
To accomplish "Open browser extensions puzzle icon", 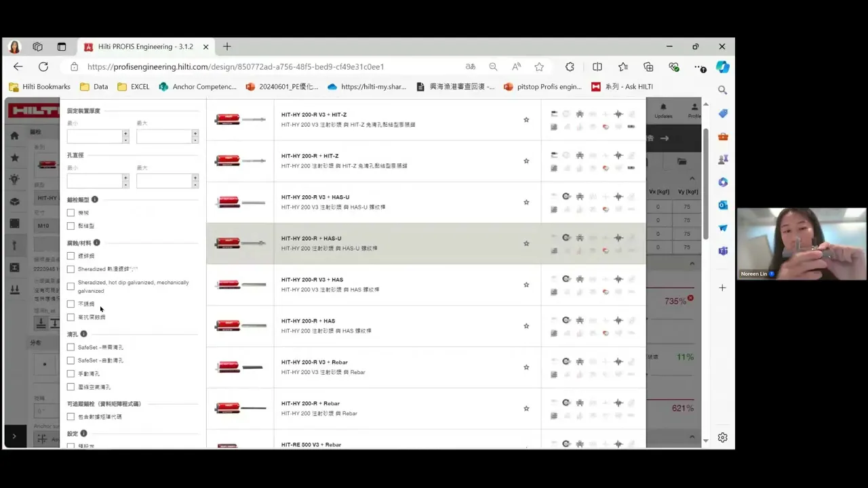I will 570,66.
